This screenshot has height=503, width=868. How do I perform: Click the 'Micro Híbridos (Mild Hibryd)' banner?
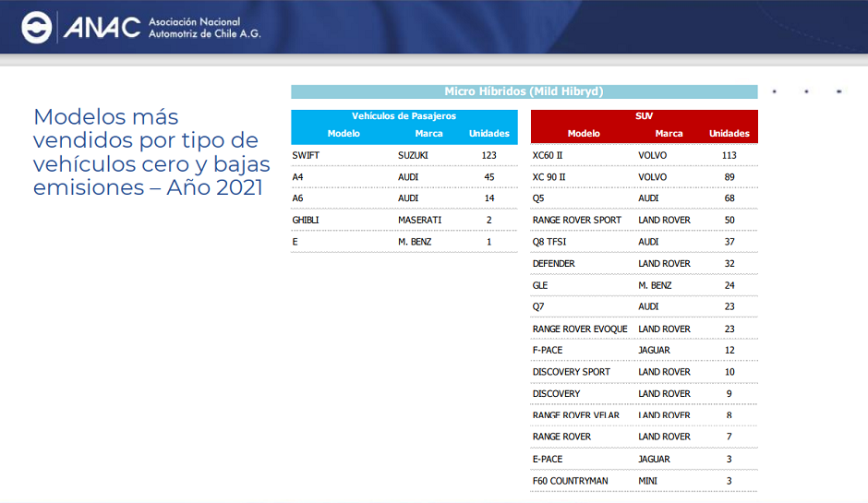pyautogui.click(x=524, y=91)
